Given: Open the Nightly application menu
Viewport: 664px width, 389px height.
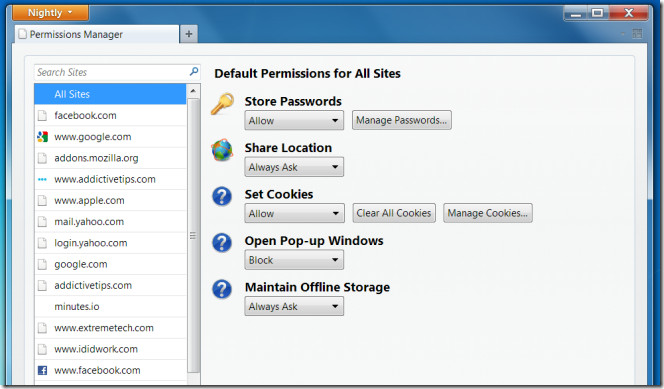Looking at the screenshot, I should (50, 13).
